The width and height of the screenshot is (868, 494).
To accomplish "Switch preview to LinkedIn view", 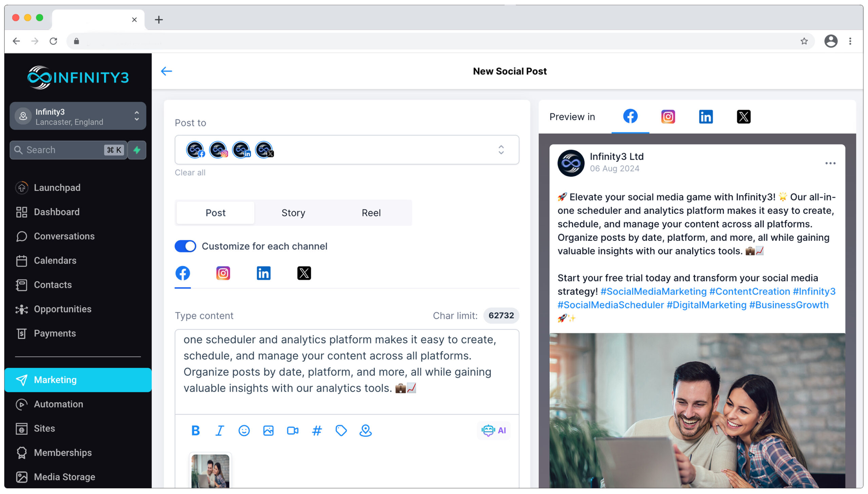I will tap(707, 116).
